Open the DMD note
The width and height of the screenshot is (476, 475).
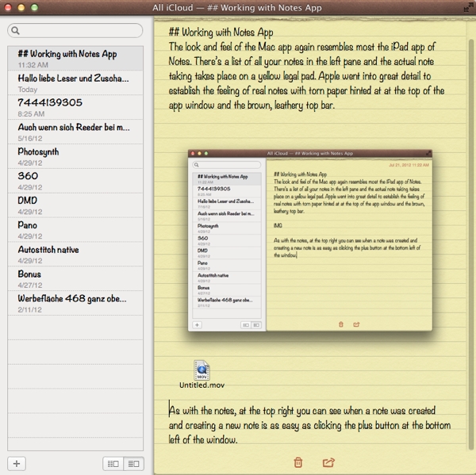(75, 205)
